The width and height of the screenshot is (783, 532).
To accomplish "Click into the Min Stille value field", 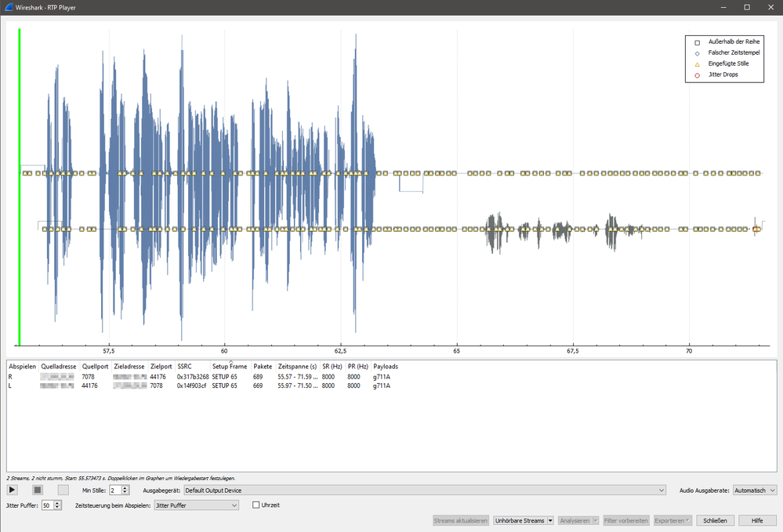I will (x=115, y=490).
